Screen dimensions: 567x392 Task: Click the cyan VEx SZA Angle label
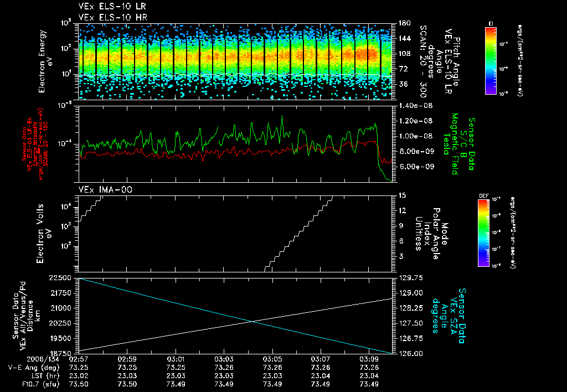[449, 316]
